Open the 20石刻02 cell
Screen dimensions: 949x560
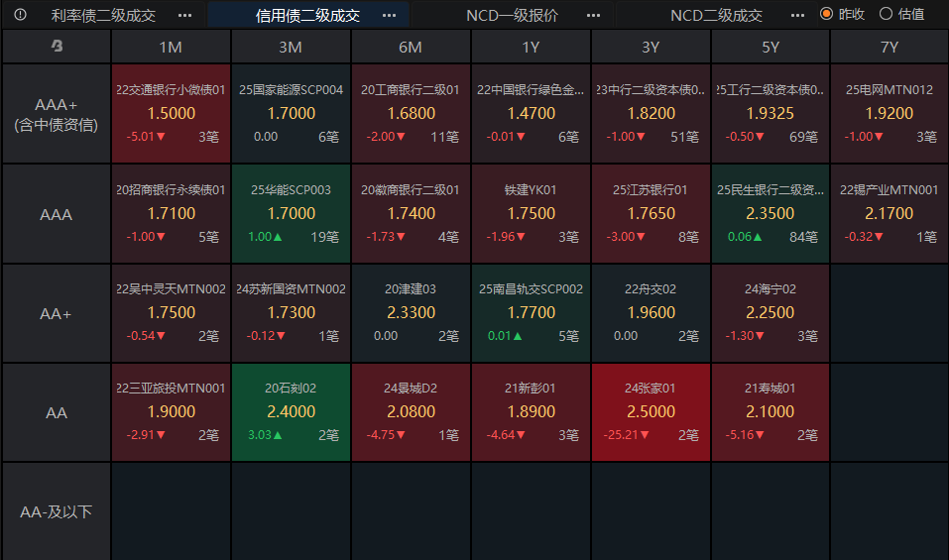pyautogui.click(x=291, y=412)
